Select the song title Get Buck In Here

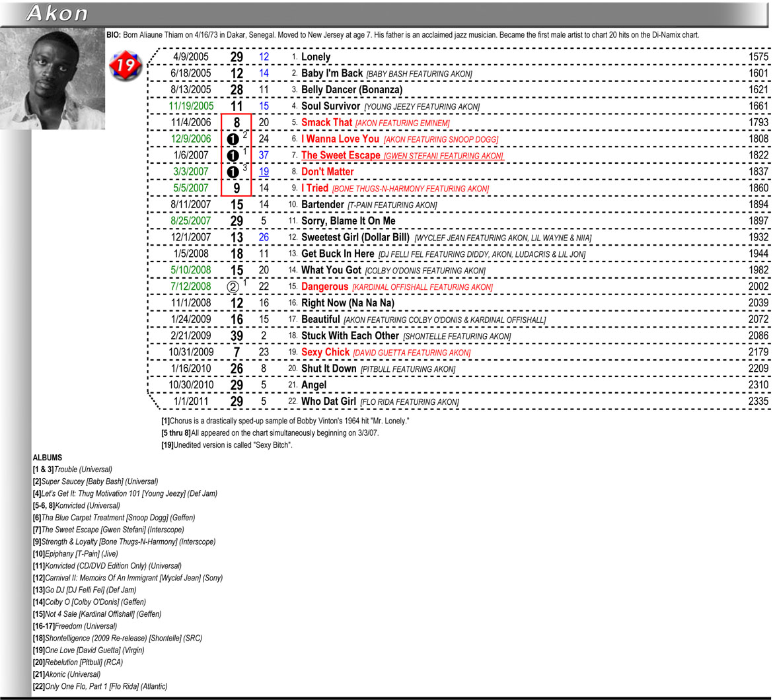pos(338,254)
